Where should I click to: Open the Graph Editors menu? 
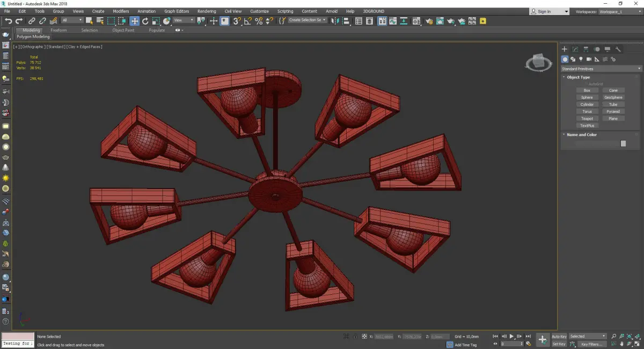click(x=177, y=11)
